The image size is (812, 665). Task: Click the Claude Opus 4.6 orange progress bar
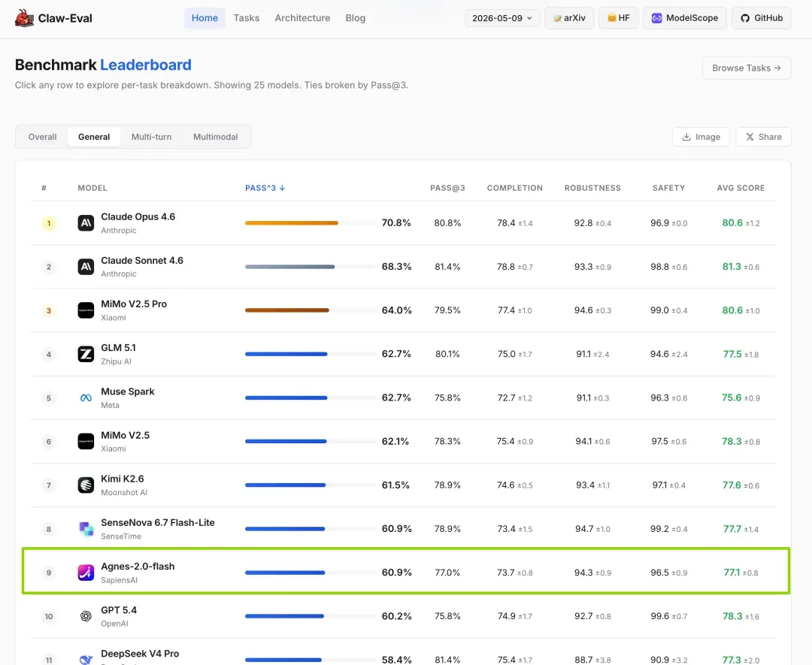click(x=292, y=223)
